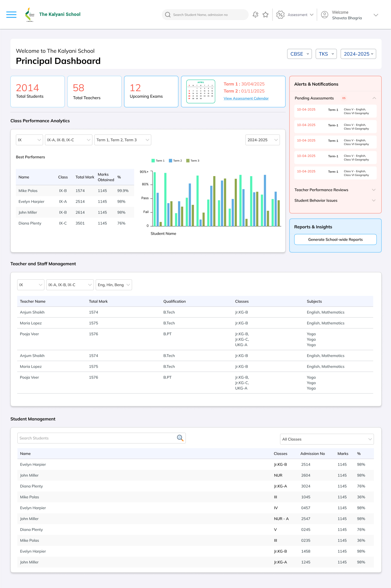
Task: Expand Student Behavior Issues
Action: pos(374,201)
